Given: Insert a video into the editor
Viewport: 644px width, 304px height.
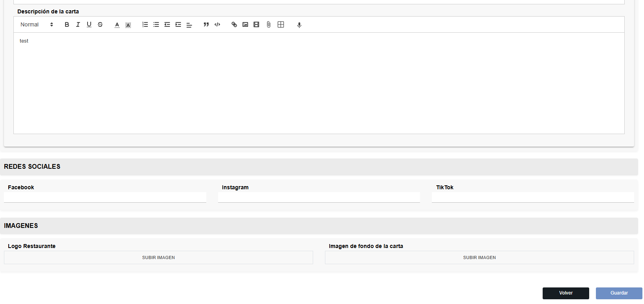Looking at the screenshot, I should 256,24.
